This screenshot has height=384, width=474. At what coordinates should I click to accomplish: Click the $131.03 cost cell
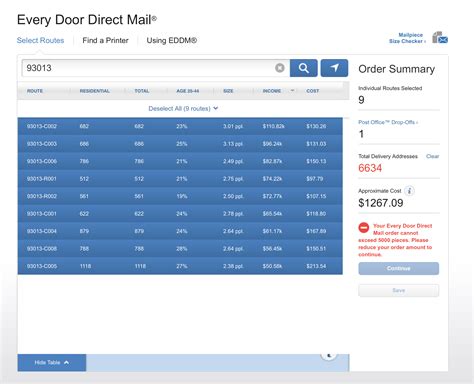316,144
